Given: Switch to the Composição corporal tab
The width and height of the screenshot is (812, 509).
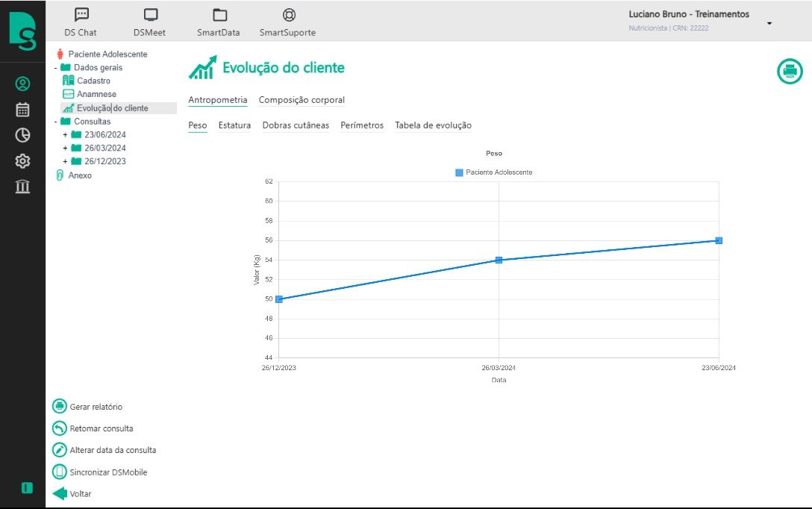Looking at the screenshot, I should 302,100.
